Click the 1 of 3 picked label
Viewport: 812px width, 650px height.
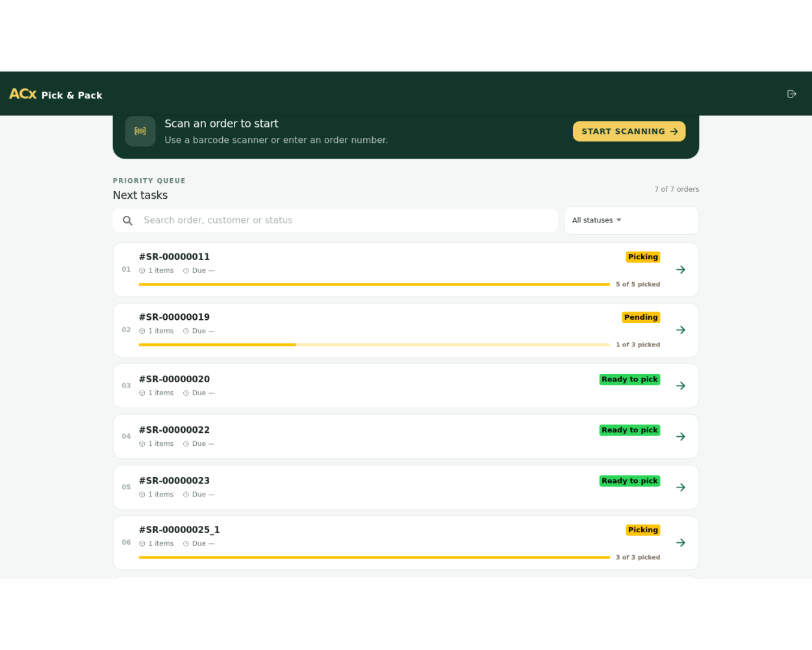click(638, 345)
